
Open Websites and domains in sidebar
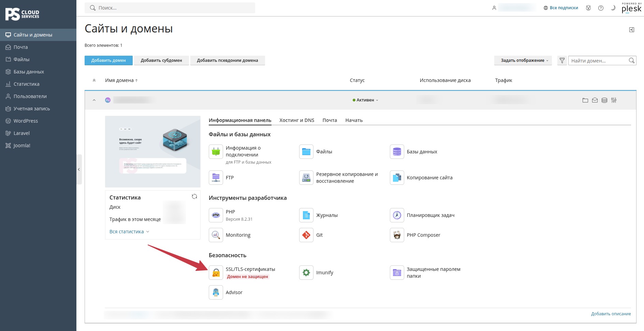pos(38,35)
